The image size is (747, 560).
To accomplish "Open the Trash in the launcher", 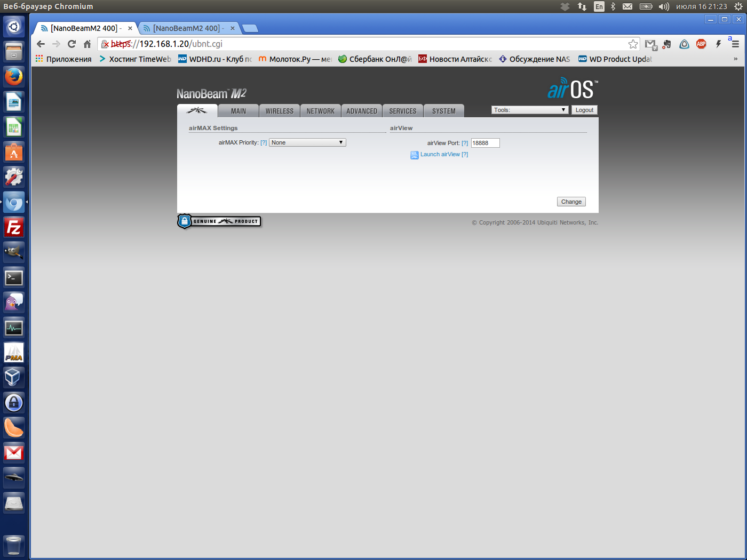I will click(14, 546).
